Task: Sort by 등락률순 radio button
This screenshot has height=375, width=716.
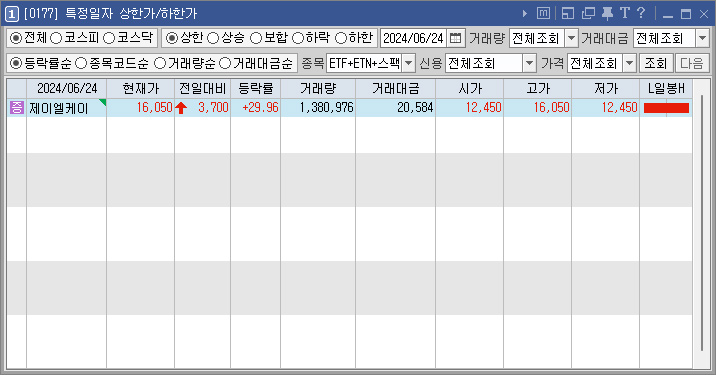Action: point(16,63)
